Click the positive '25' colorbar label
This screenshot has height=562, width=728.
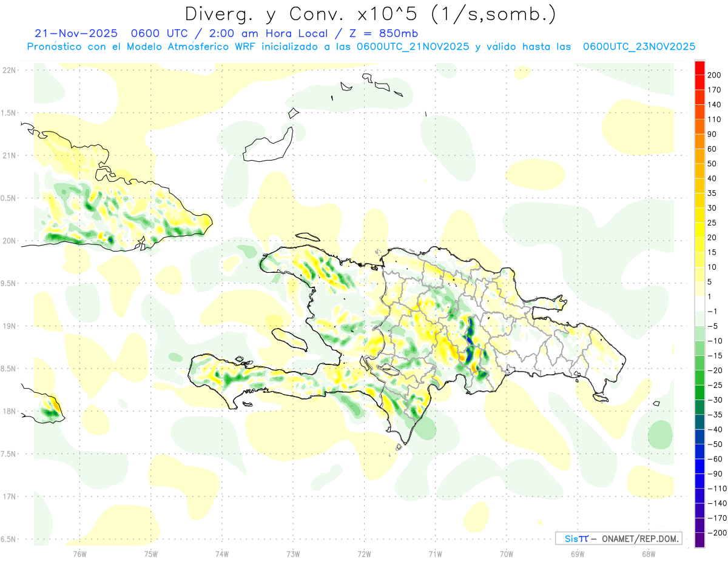click(x=712, y=222)
